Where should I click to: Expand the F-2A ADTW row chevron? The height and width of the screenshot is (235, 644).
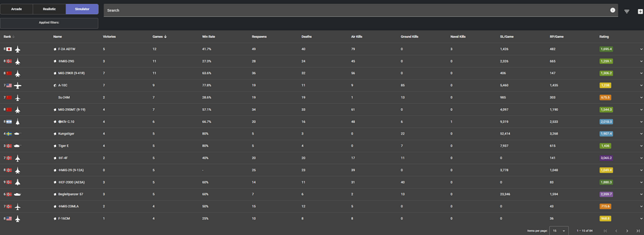641,50
